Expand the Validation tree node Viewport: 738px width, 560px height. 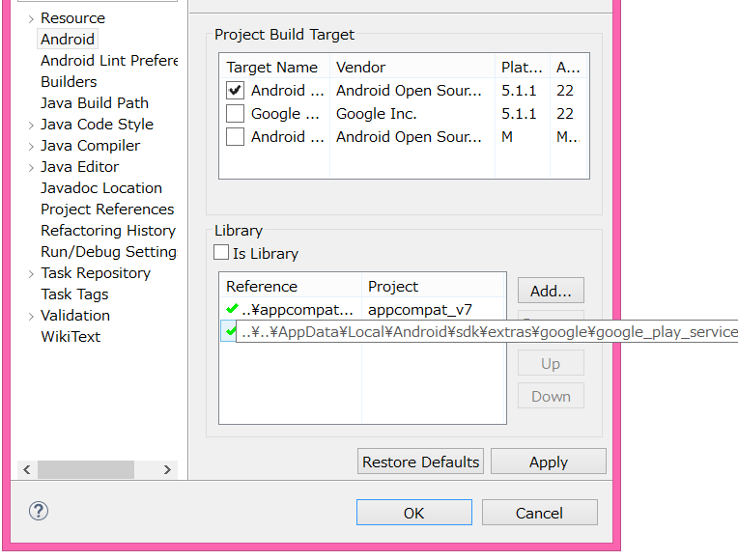31,316
